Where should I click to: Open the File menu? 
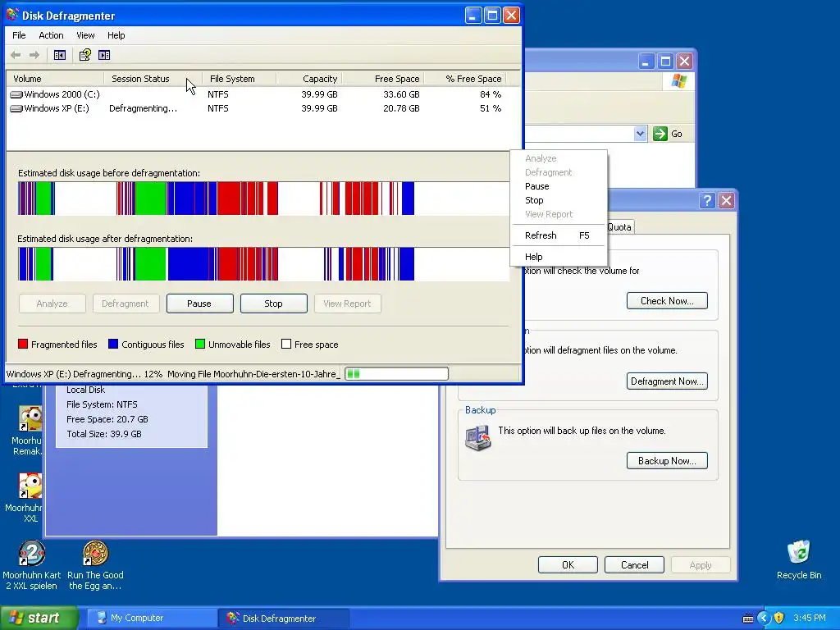click(x=19, y=35)
